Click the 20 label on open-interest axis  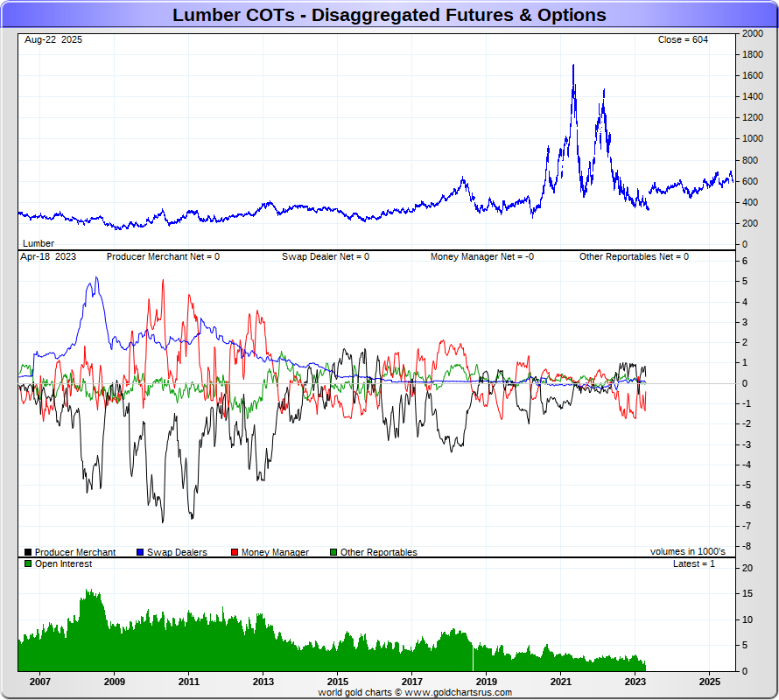coord(747,569)
